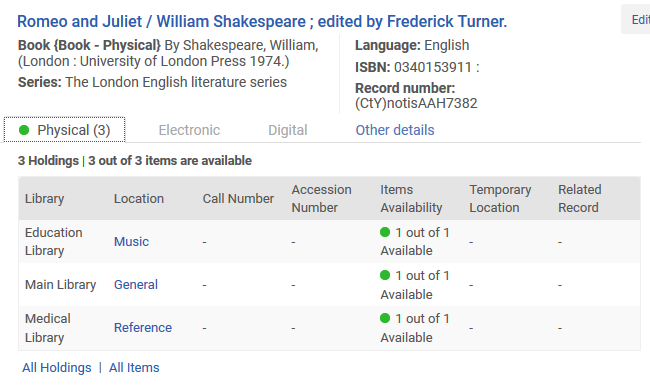650x387 pixels.
Task: Click the Language: English text
Action: [x=412, y=45]
